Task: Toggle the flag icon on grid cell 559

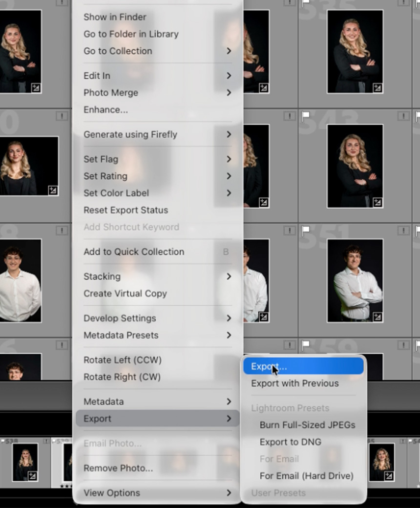Action: point(305,345)
